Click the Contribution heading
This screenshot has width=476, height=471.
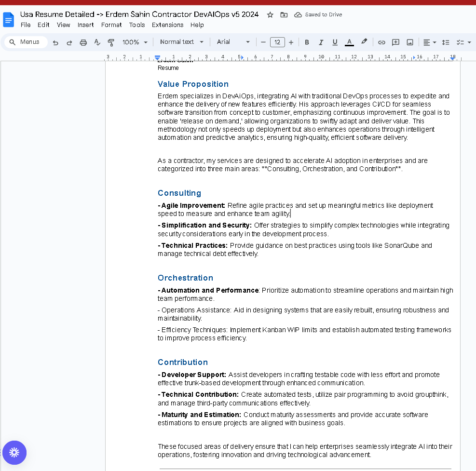(183, 362)
